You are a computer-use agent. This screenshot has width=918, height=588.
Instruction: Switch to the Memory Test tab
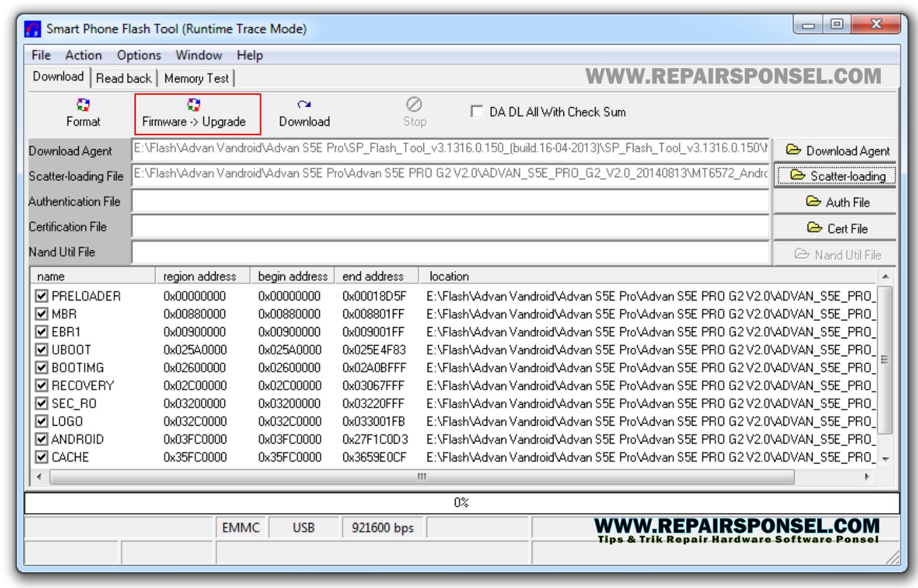[x=197, y=79]
